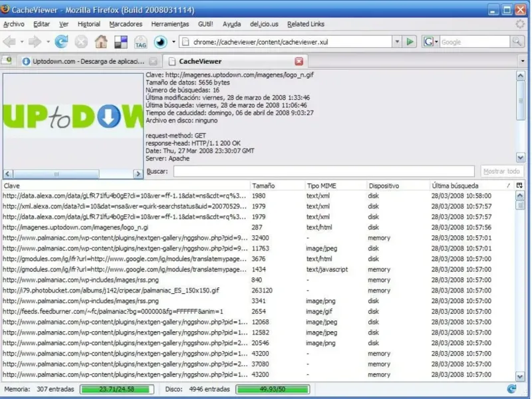Click the Stop loading icon
Viewport: 532px width, 399px height.
click(81, 42)
